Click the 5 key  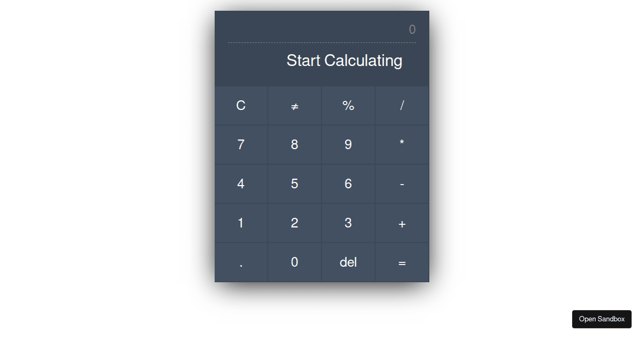(x=295, y=184)
